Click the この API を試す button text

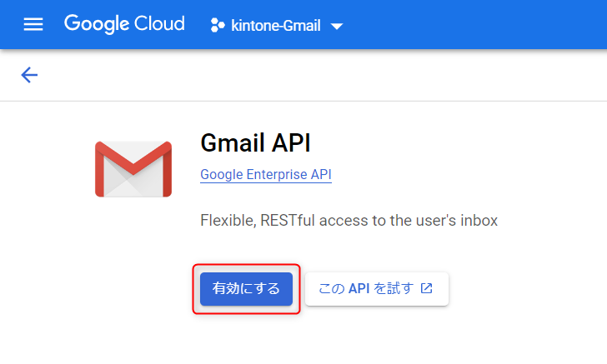366,289
